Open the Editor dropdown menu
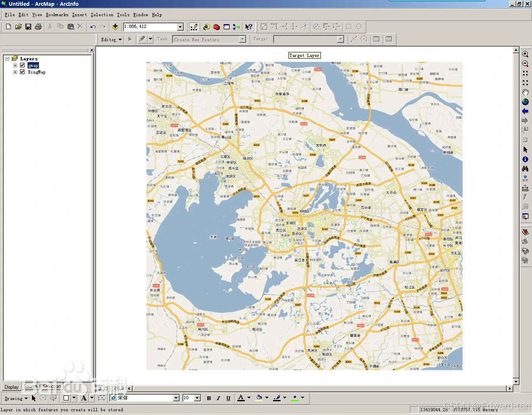 (111, 40)
